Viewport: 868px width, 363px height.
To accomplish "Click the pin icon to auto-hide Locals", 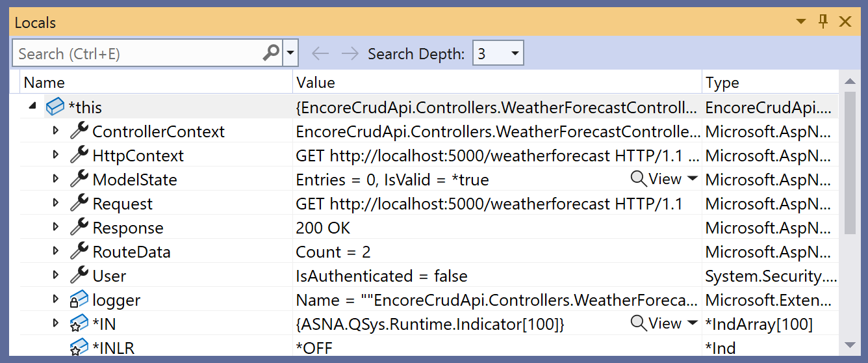I will pyautogui.click(x=823, y=21).
